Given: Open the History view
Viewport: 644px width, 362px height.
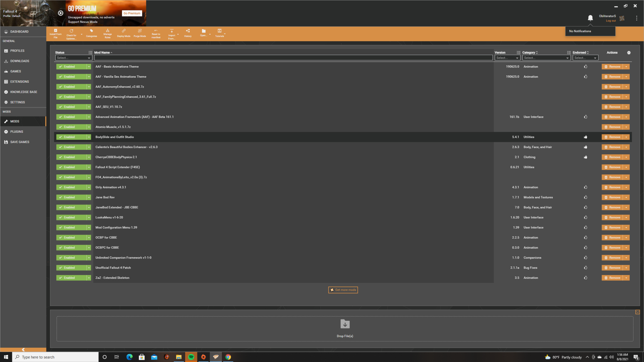Looking at the screenshot, I should [188, 34].
